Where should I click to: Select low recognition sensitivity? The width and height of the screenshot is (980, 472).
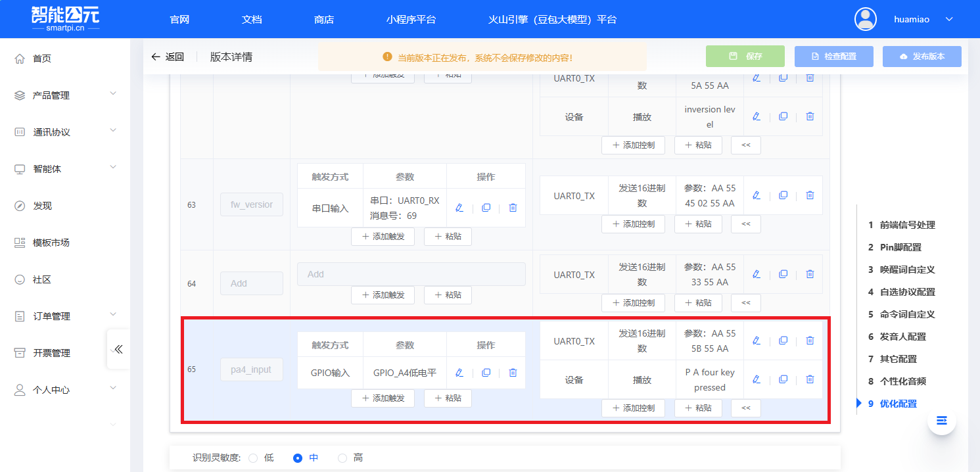point(253,458)
